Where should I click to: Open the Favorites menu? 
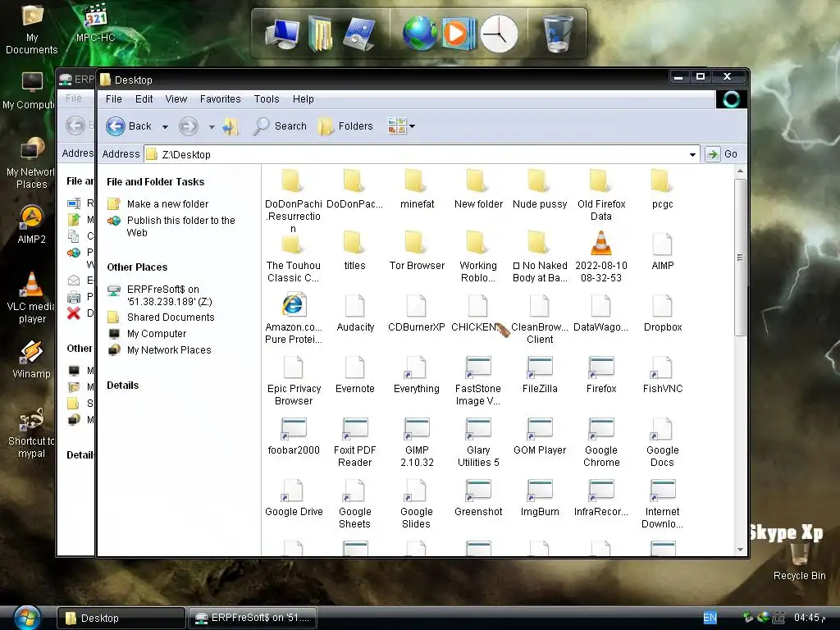tap(220, 99)
